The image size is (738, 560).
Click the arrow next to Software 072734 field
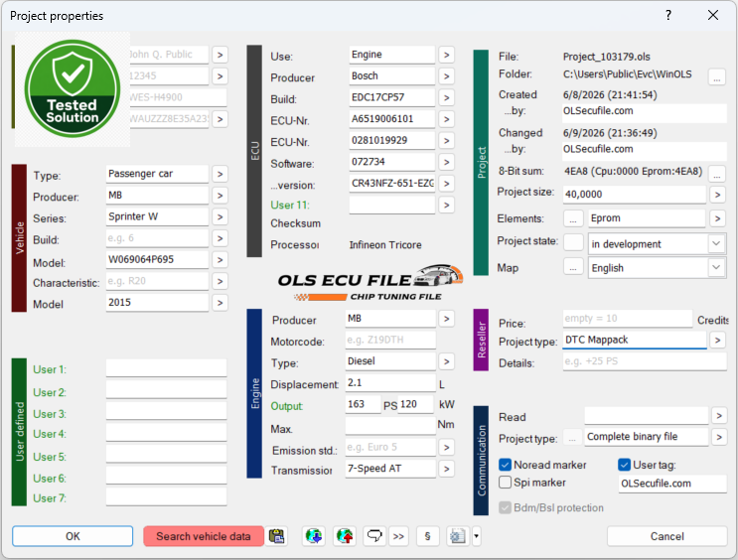446,163
